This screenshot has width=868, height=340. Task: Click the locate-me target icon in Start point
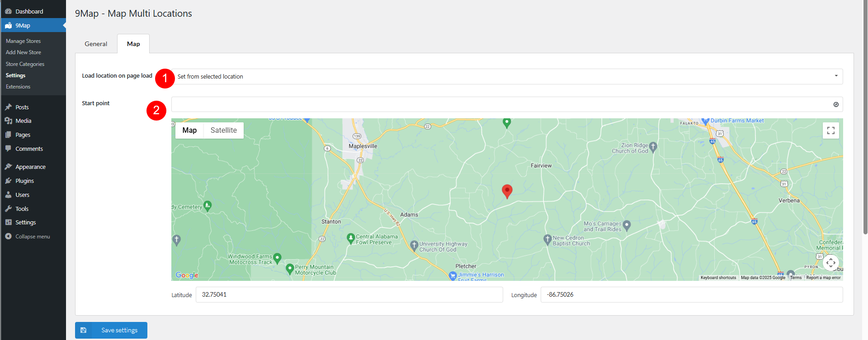click(x=836, y=104)
